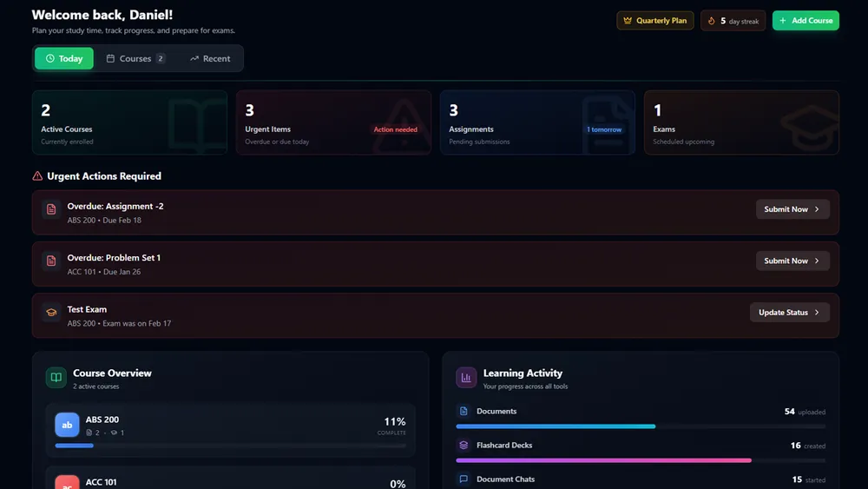Click the clock icon in Today tab

(49, 58)
